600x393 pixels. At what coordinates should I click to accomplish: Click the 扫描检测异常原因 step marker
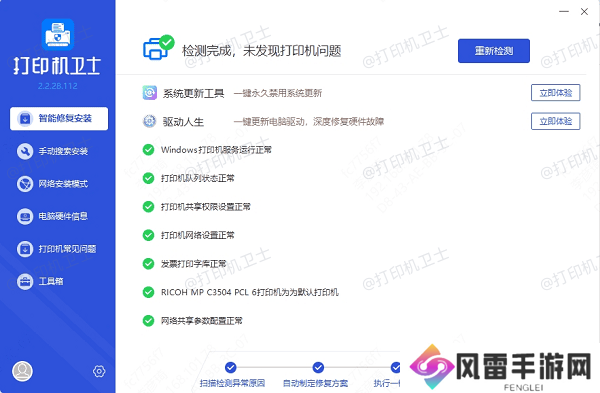point(230,367)
